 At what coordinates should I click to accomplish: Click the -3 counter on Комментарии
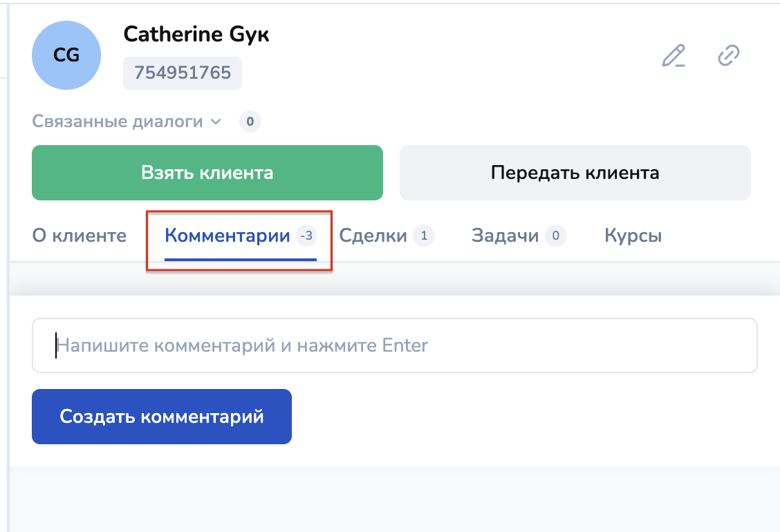pyautogui.click(x=306, y=236)
